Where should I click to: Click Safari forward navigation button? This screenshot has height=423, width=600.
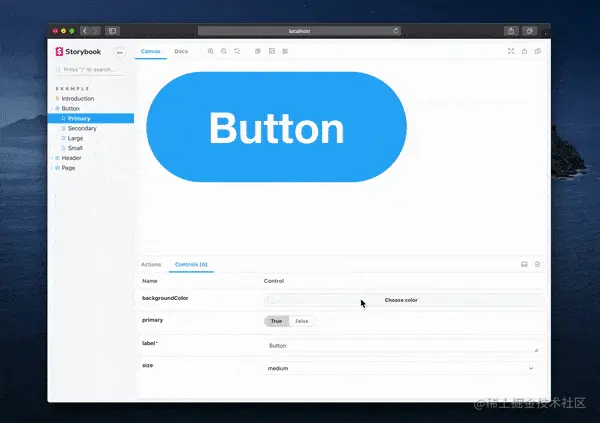point(95,31)
